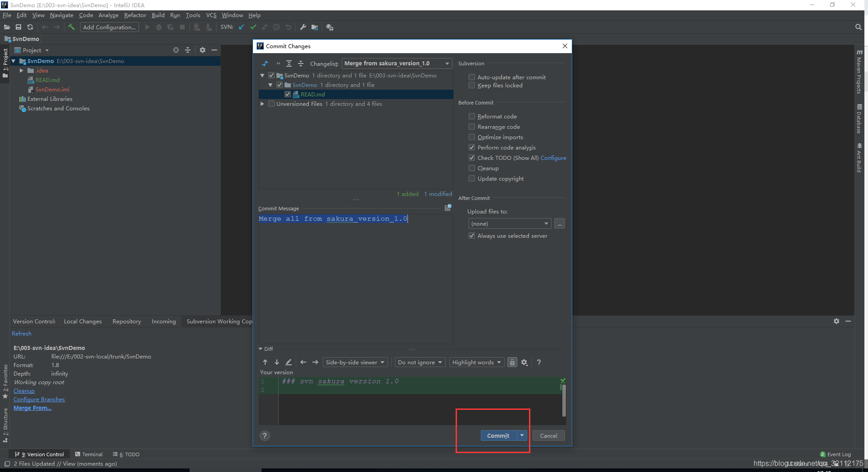Click Collapse All icon in Project panel
868x472 pixels.
click(188, 50)
